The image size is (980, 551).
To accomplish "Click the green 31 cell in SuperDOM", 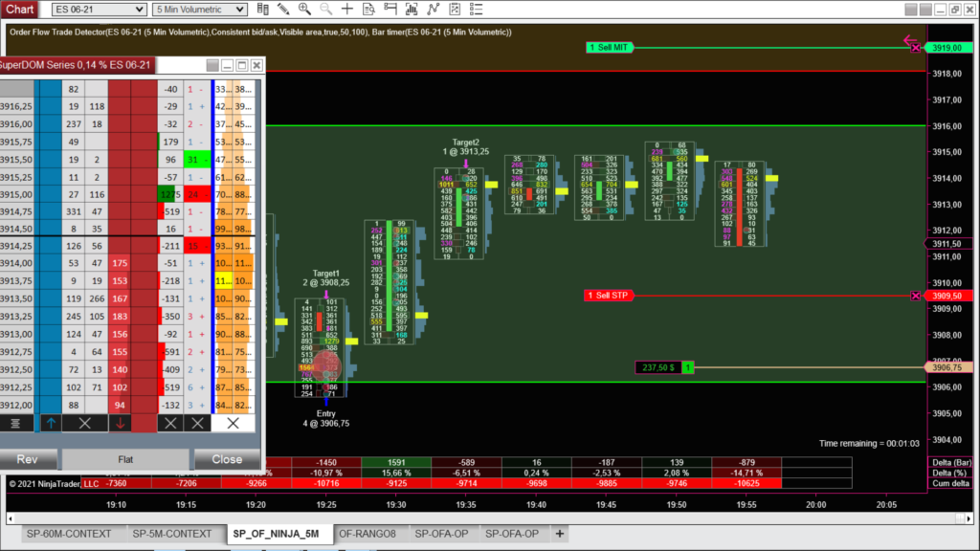I will pos(196,160).
